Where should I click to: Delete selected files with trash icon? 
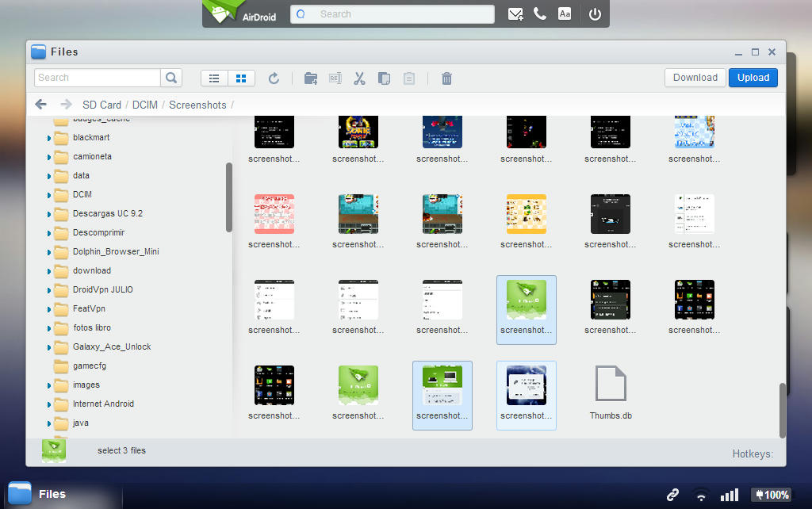tap(446, 78)
